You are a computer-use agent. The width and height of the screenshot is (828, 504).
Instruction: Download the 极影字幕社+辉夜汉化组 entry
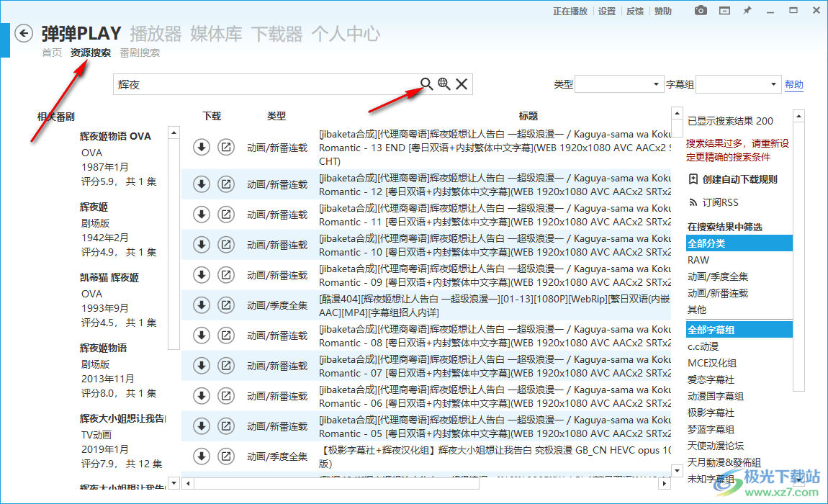[x=201, y=456]
